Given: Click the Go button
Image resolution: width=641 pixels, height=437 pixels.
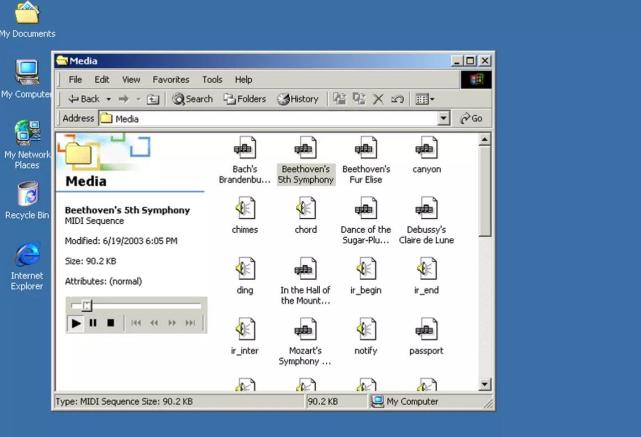Looking at the screenshot, I should (471, 119).
